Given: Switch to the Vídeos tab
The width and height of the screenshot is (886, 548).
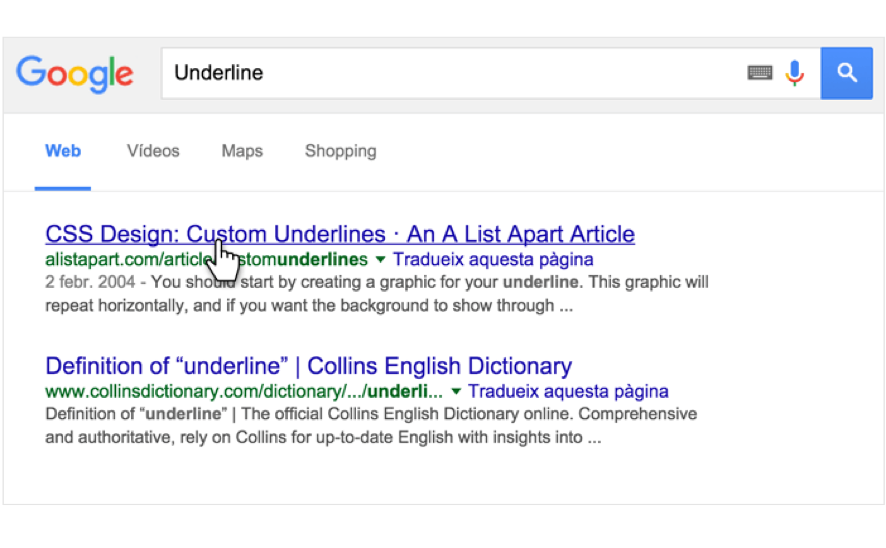Looking at the screenshot, I should point(153,151).
